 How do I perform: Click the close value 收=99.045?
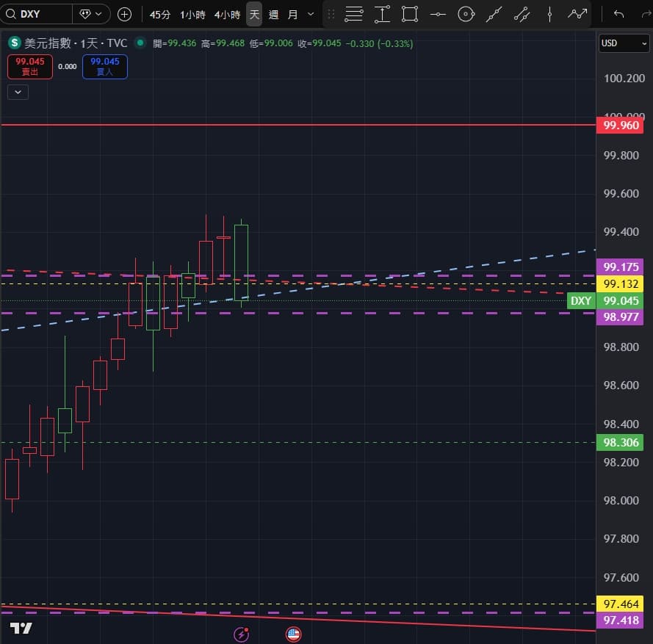320,43
